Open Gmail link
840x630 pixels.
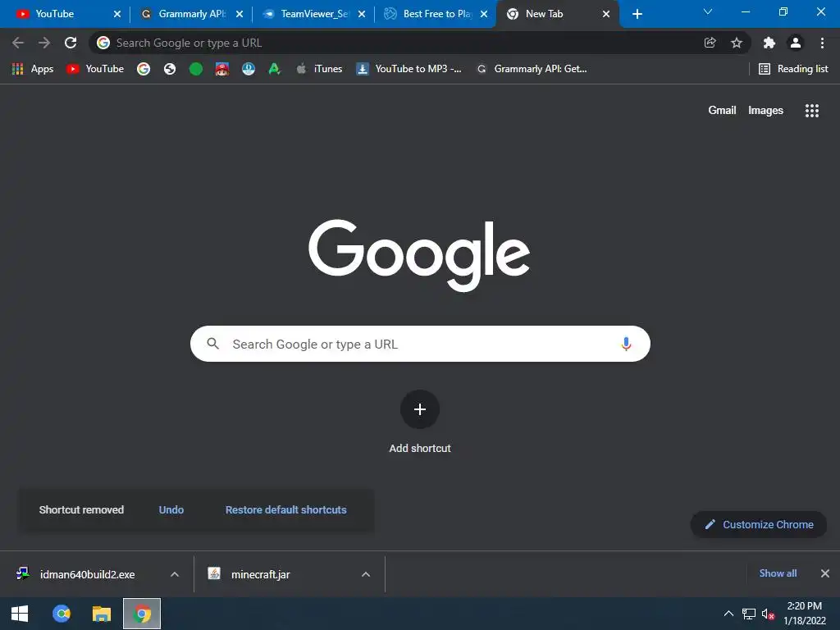pyautogui.click(x=722, y=111)
